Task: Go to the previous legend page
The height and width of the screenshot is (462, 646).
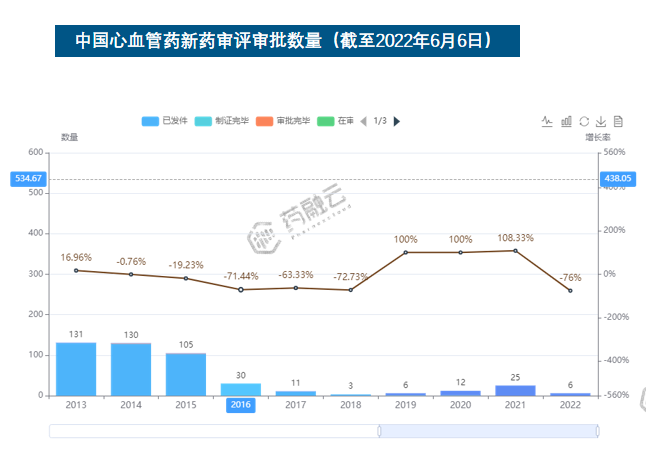Action: point(363,121)
